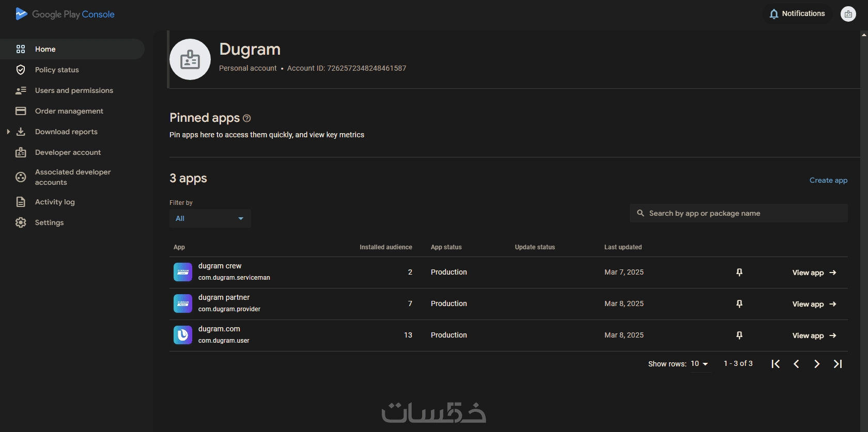Expand the Download reports arrow

tap(8, 132)
